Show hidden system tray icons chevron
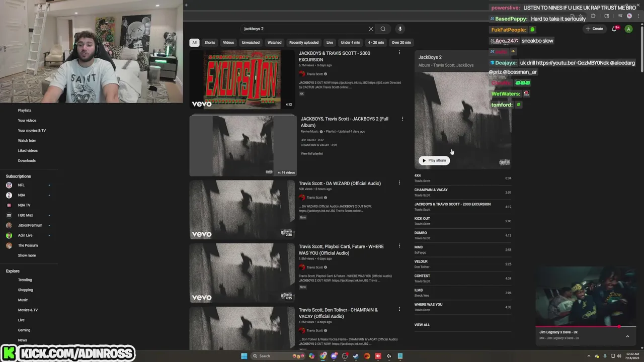644x362 pixels. click(589, 356)
